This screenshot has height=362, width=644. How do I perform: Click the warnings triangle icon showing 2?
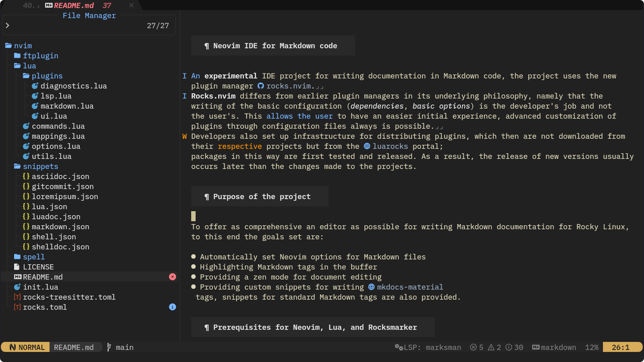coord(491,347)
